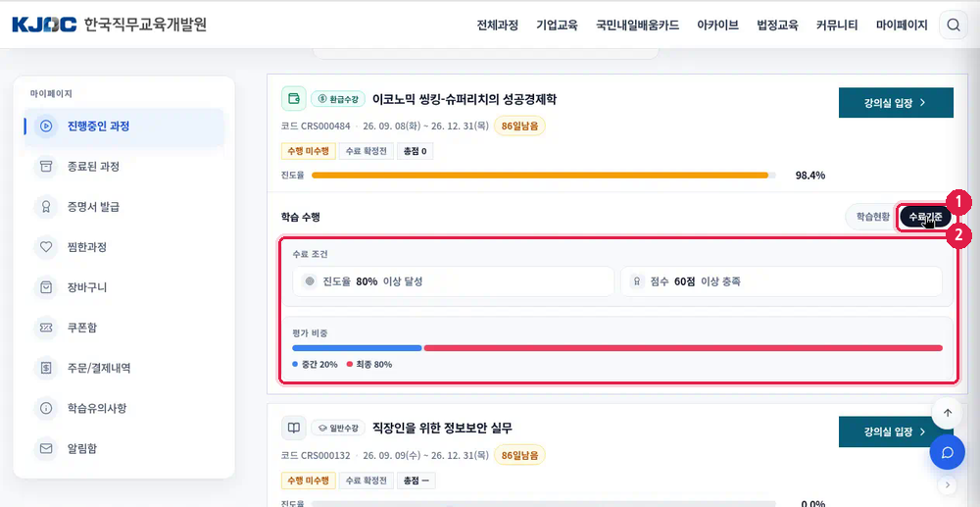
Task: Click the target icon next to 진도율 80%
Action: [x=310, y=281]
